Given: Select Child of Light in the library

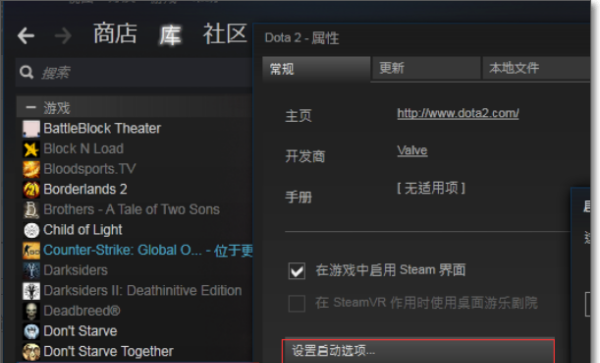Looking at the screenshot, I should [83, 230].
